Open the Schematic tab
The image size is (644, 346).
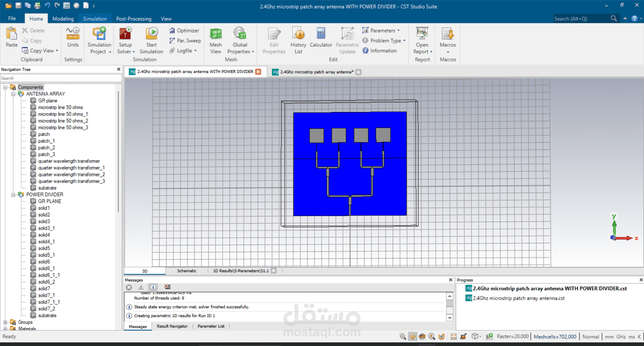[187, 270]
